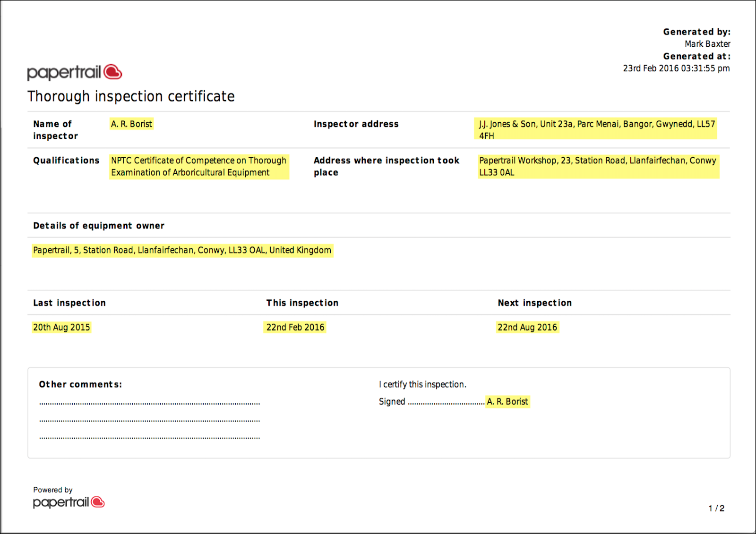The image size is (756, 534).
Task: Select 'I certify this inspection.' statement
Action: coord(422,384)
